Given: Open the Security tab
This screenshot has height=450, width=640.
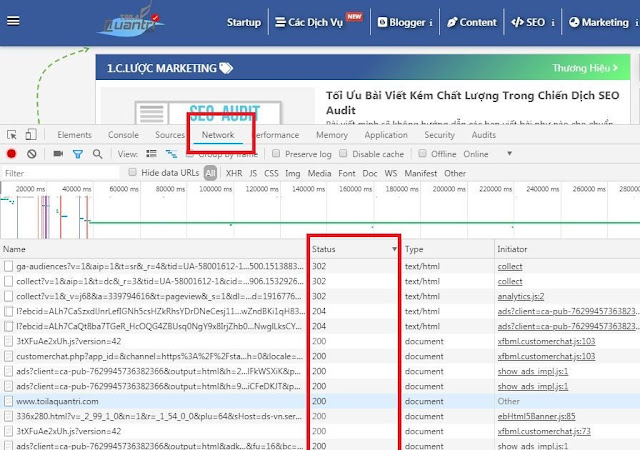Looking at the screenshot, I should 440,135.
